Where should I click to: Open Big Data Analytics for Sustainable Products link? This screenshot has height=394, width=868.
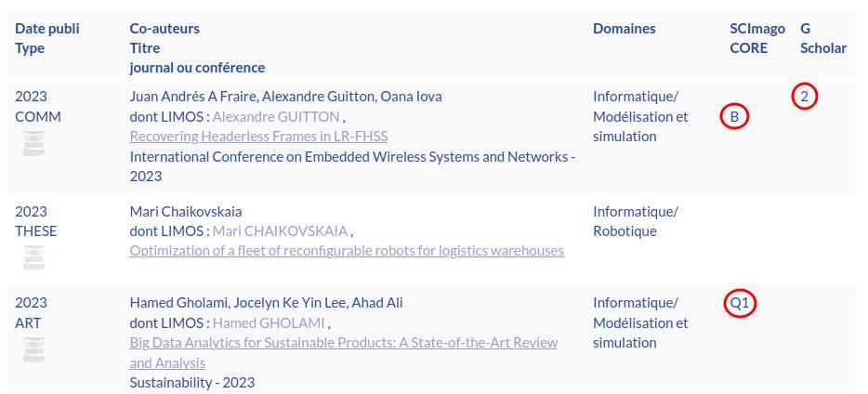(x=344, y=343)
